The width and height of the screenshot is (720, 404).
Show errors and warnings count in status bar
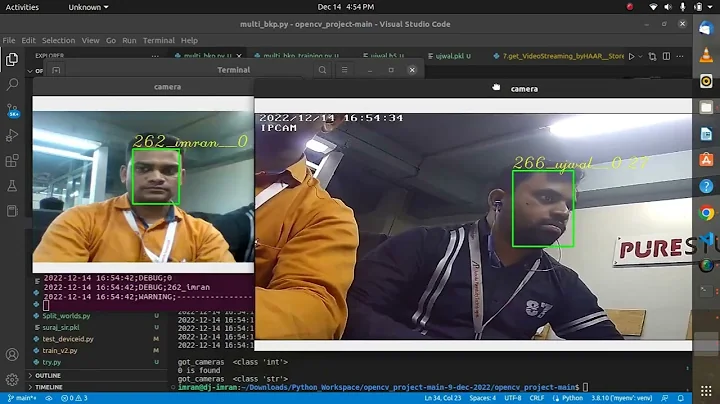coord(74,398)
